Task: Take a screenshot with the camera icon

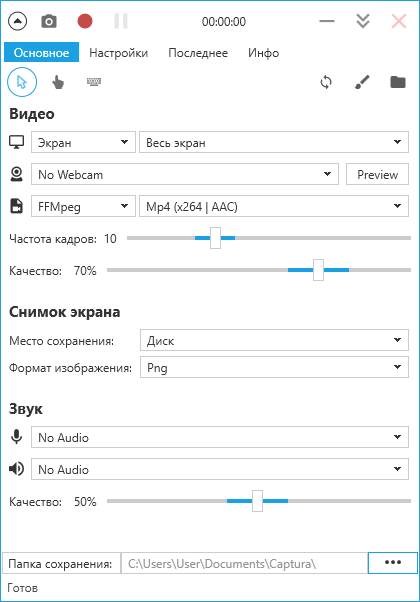Action: click(49, 21)
